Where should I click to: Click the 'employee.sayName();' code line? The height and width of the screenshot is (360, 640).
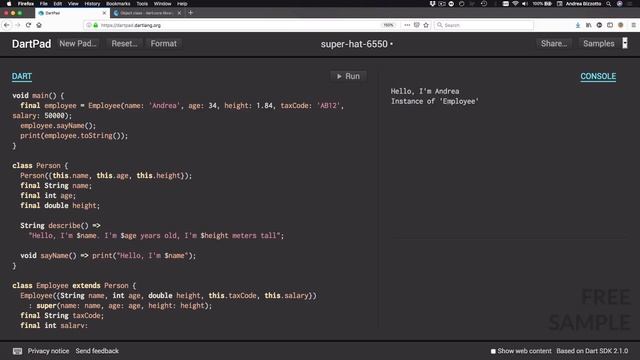[58, 126]
